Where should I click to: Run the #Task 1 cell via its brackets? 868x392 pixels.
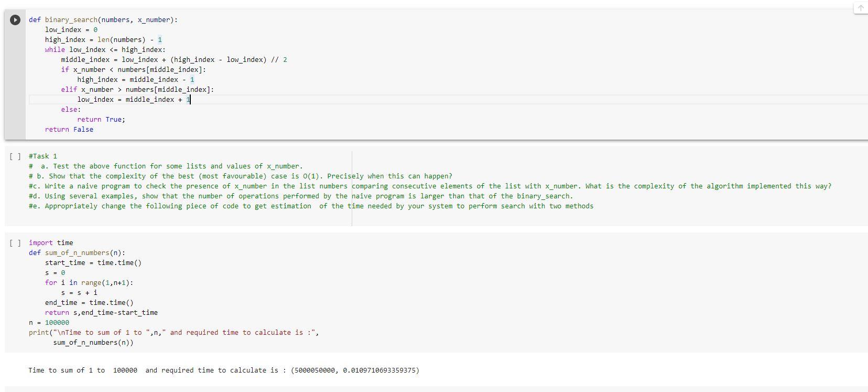15,156
